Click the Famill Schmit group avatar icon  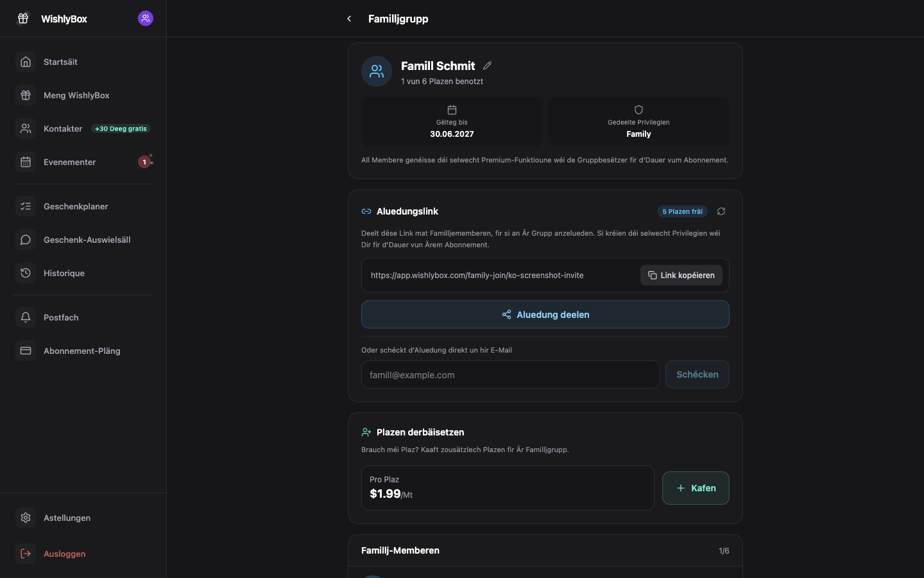coord(377,71)
